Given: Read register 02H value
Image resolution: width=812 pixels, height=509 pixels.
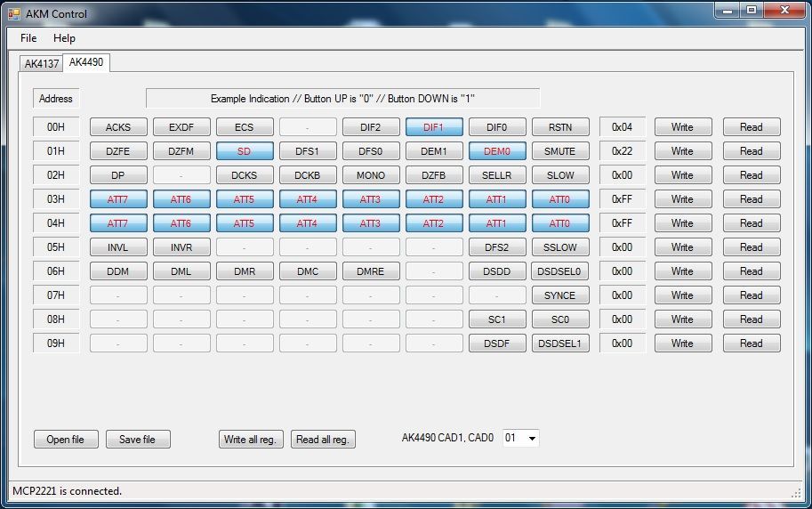Looking at the screenshot, I should pyautogui.click(x=752, y=175).
